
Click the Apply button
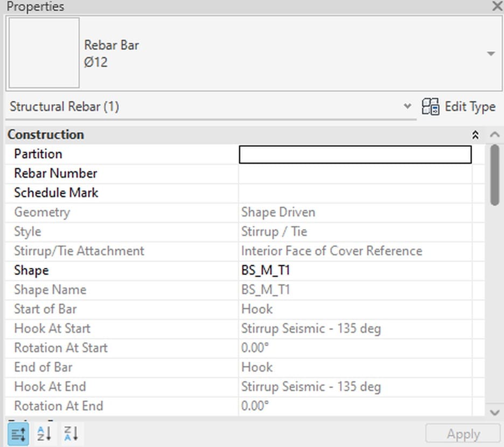tap(463, 434)
